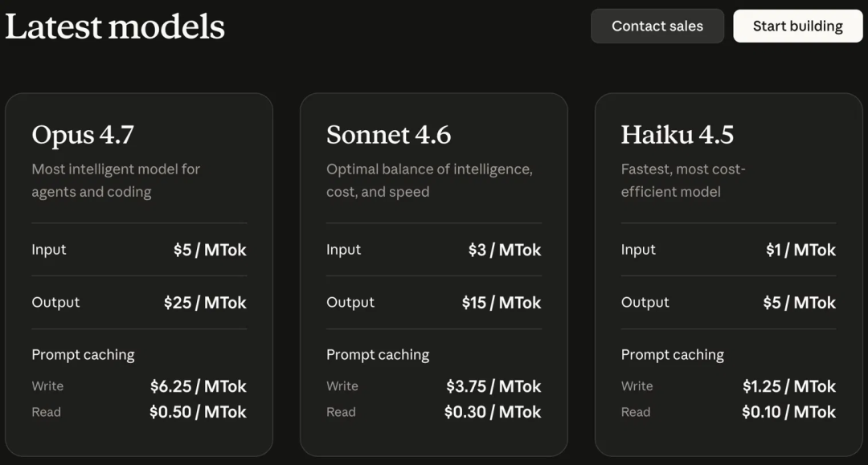Click Opus 4.7 input price $5 / MTok
The width and height of the screenshot is (868, 465).
coord(210,250)
